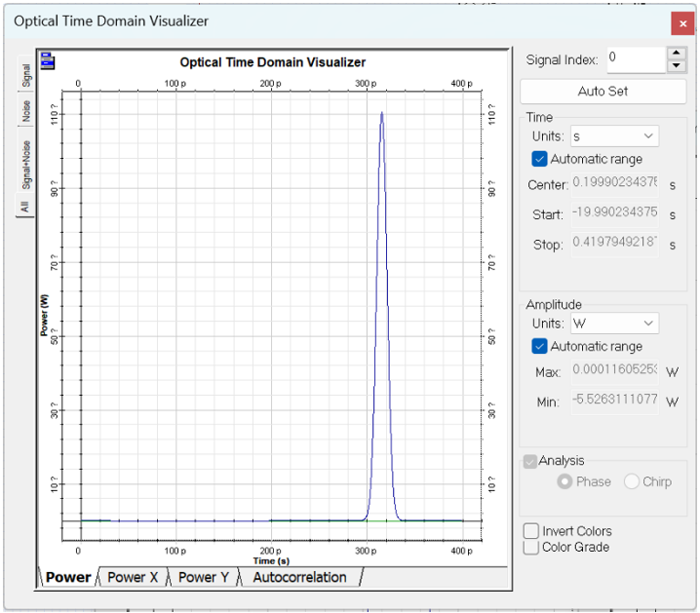Select the vertical Noise tab

coord(26,111)
